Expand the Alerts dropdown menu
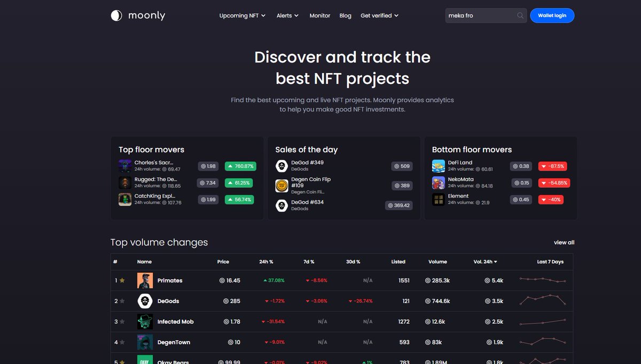 click(x=287, y=15)
